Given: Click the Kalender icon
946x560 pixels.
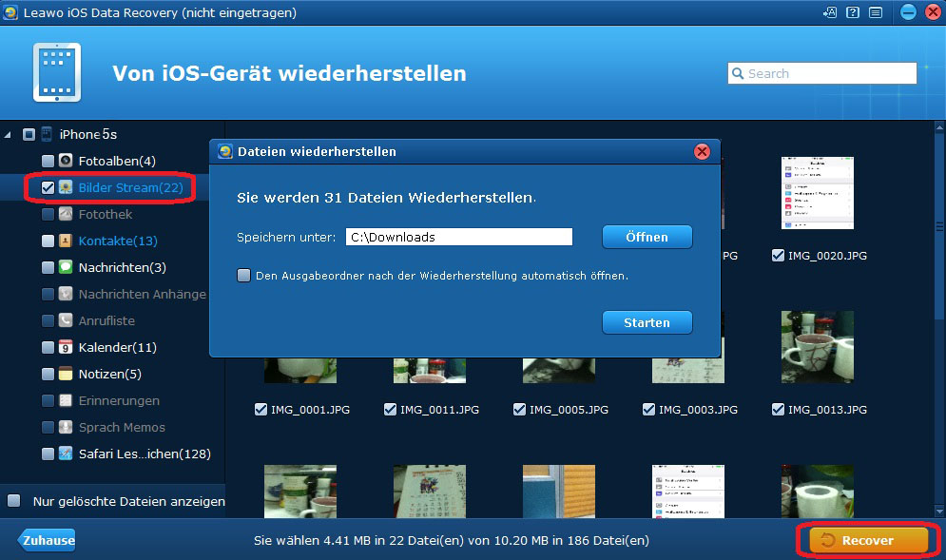Looking at the screenshot, I should pos(66,347).
